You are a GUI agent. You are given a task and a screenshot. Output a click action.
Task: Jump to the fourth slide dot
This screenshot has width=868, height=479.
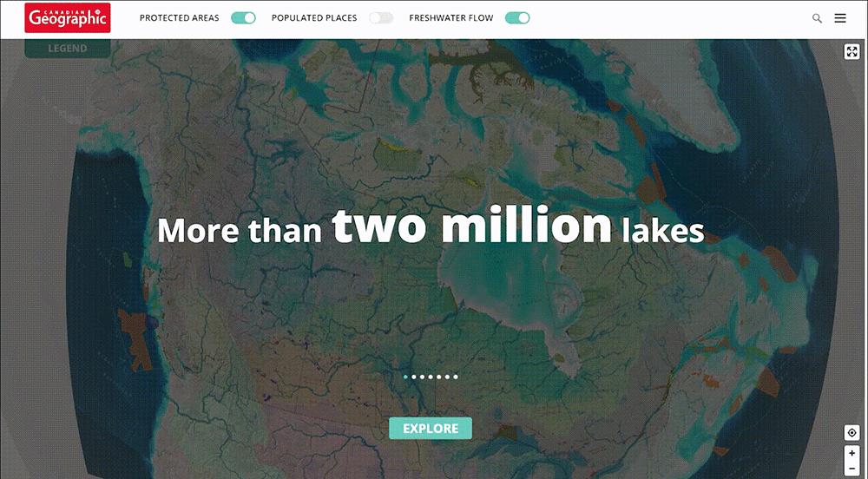click(x=431, y=377)
